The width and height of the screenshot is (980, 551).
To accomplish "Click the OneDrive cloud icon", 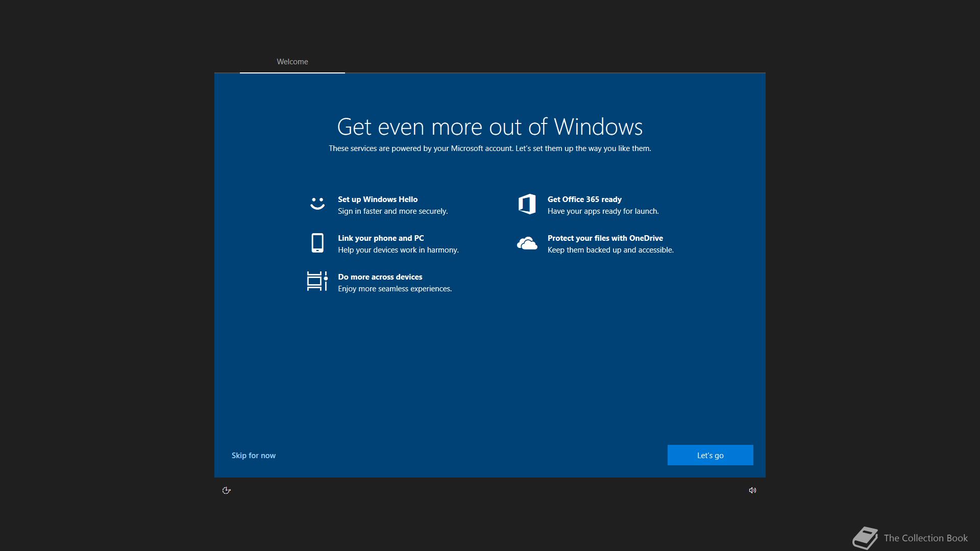I will [527, 243].
